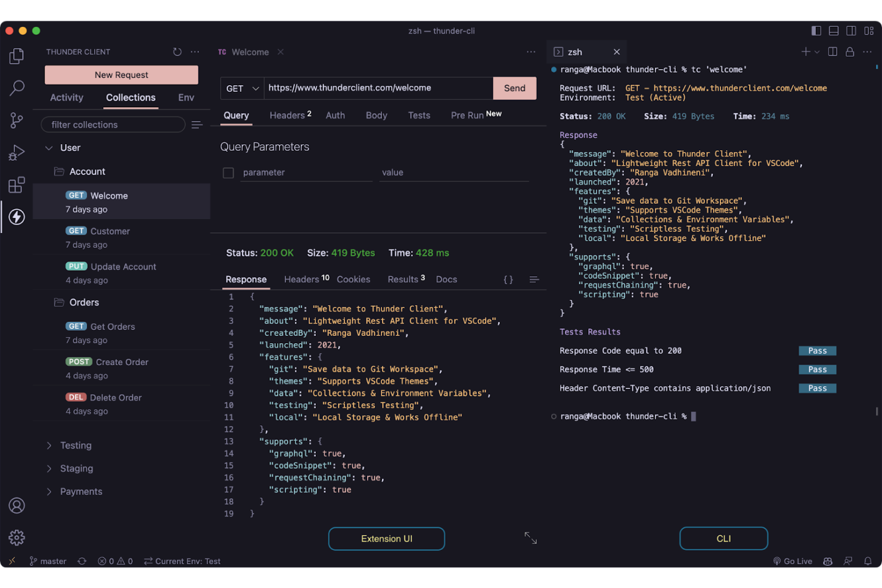The height and width of the screenshot is (588, 882).
Task: Open the Thunder Client sidebar more-actions menu
Action: point(195,52)
